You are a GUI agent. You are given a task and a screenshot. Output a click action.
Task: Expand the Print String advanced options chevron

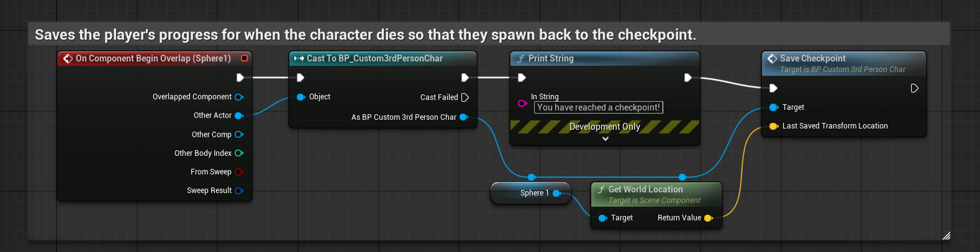(x=606, y=139)
